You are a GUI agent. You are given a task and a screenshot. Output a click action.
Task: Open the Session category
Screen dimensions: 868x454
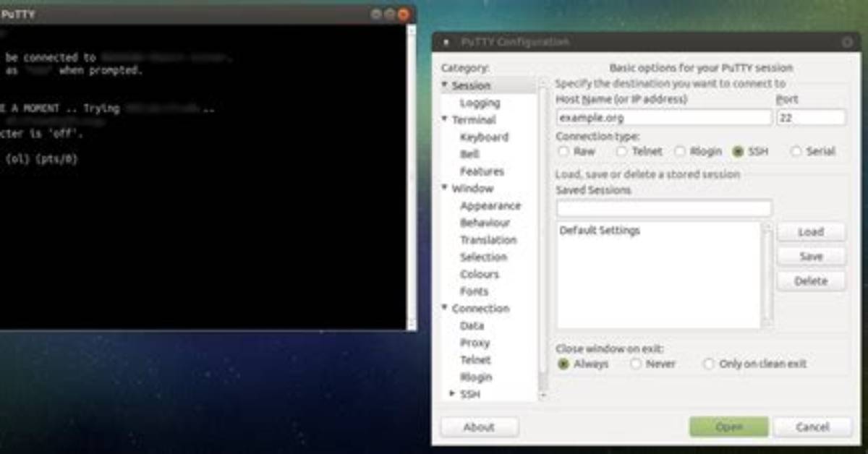tap(471, 85)
